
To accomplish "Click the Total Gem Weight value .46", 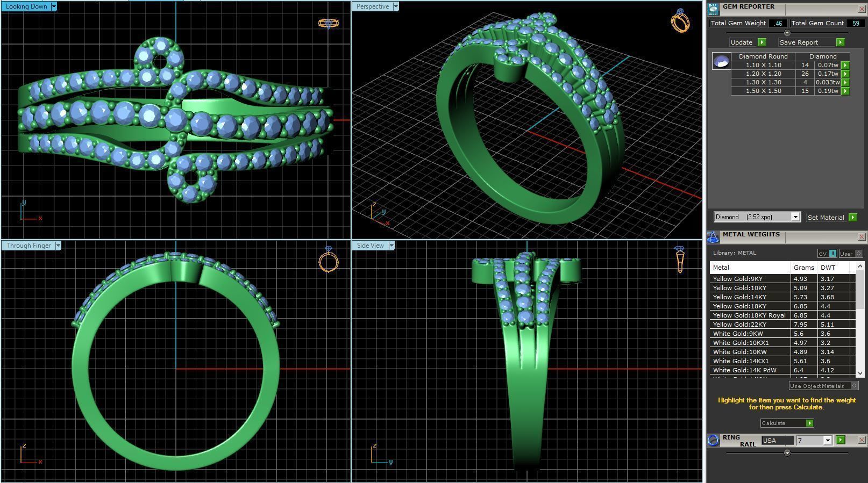I will pos(778,24).
